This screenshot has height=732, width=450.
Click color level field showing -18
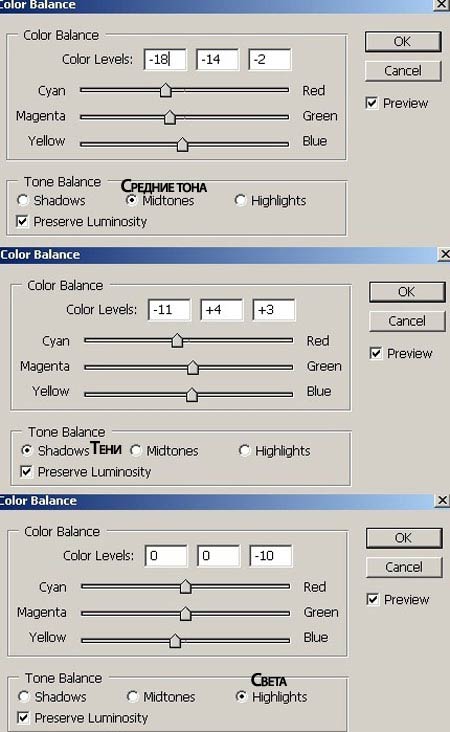coord(165,60)
